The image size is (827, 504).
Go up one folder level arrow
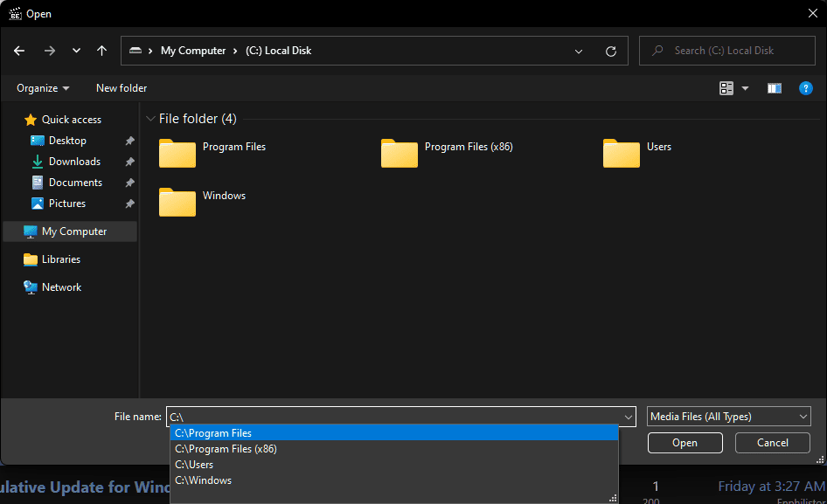pyautogui.click(x=101, y=51)
